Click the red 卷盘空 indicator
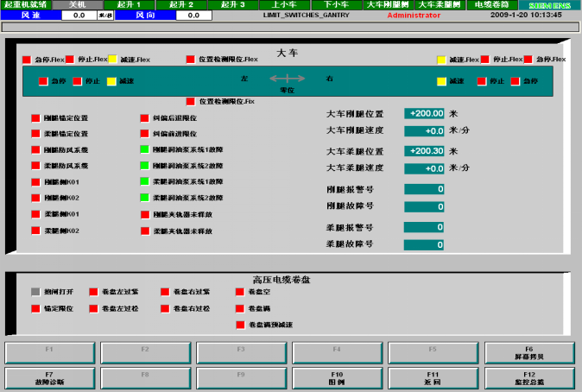 (x=239, y=292)
